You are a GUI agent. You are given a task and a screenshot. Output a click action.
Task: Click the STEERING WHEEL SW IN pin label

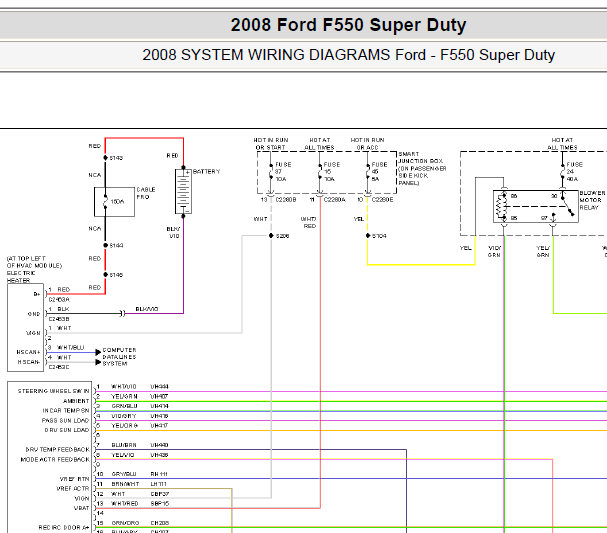(x=53, y=391)
